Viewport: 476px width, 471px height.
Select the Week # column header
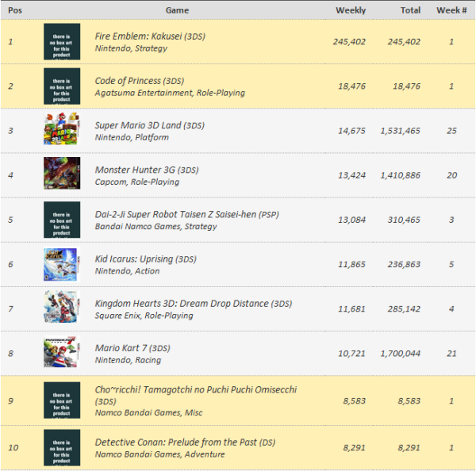click(x=450, y=10)
